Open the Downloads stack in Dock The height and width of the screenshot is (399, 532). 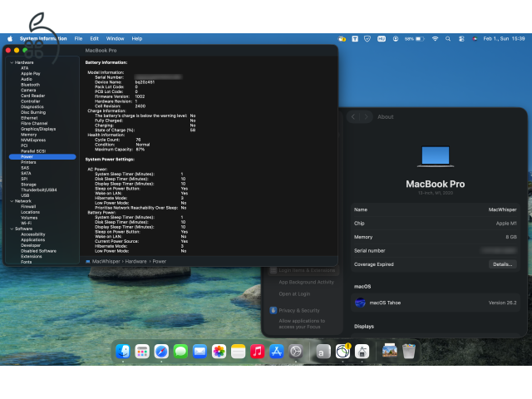[390, 351]
